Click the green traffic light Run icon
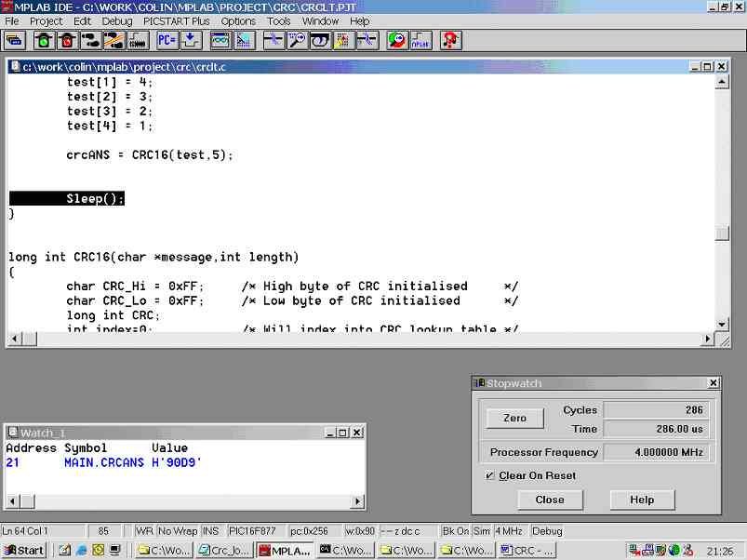The width and height of the screenshot is (747, 560). tap(44, 40)
